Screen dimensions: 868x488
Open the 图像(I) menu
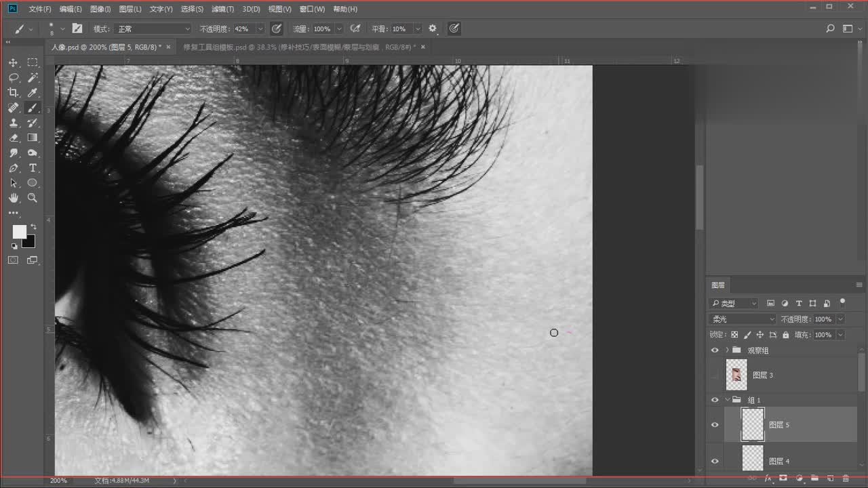pos(100,9)
